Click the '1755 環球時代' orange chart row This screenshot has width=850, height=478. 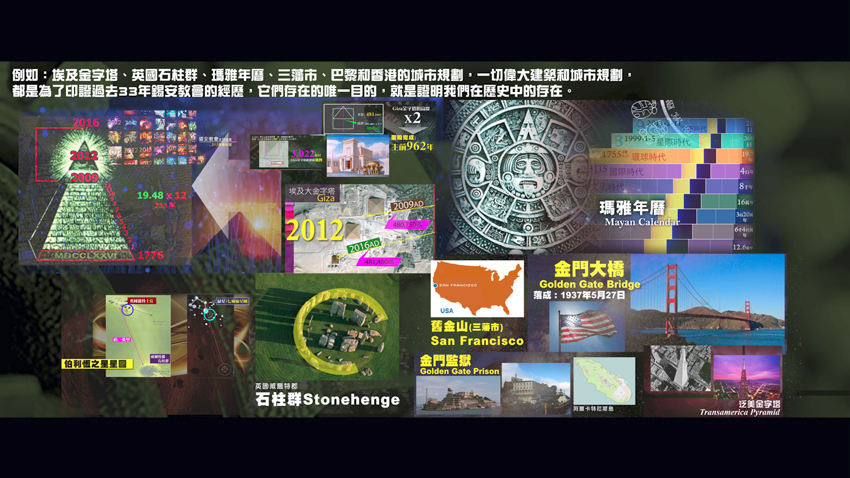click(x=672, y=156)
